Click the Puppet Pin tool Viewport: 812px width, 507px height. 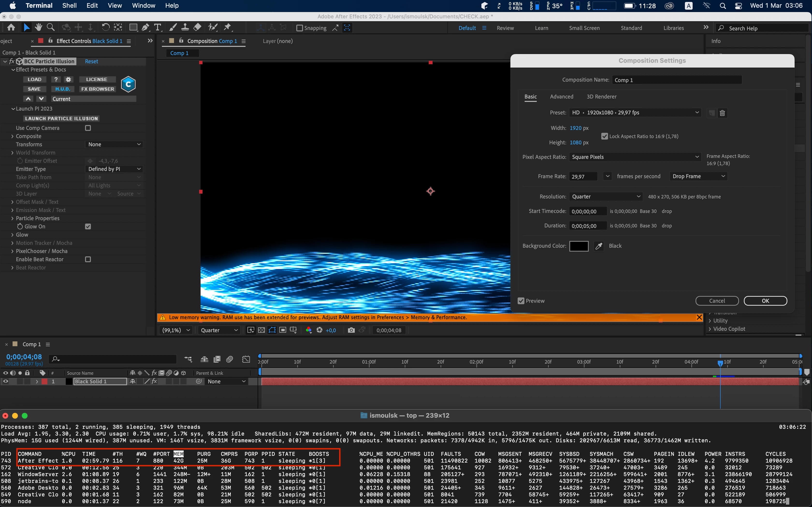(227, 27)
